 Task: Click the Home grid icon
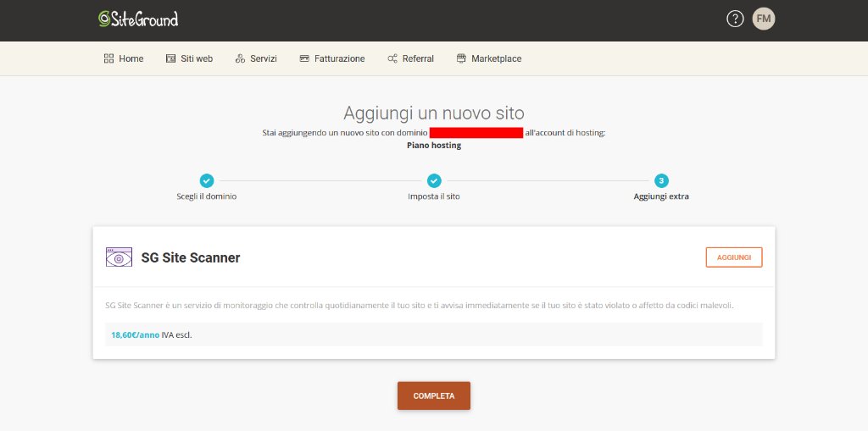(108, 58)
